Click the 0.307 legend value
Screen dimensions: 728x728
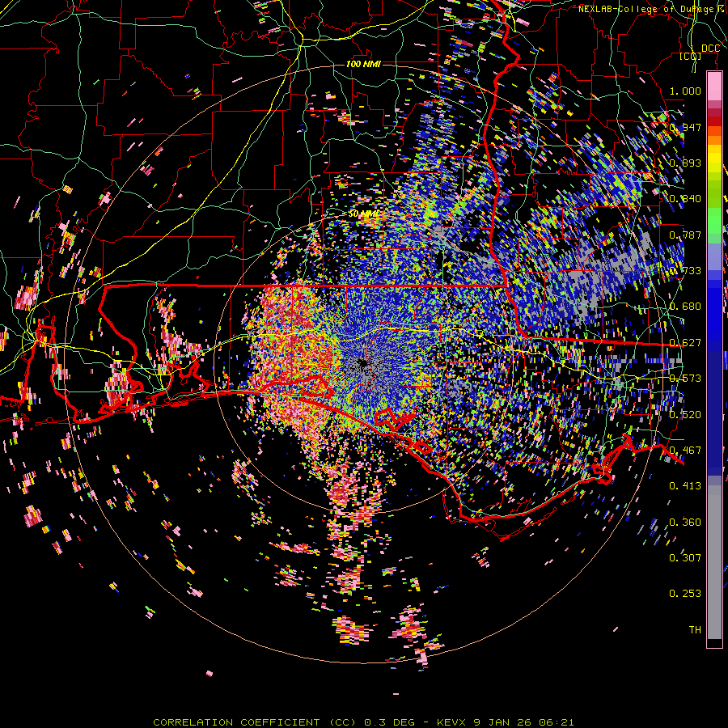pos(685,557)
